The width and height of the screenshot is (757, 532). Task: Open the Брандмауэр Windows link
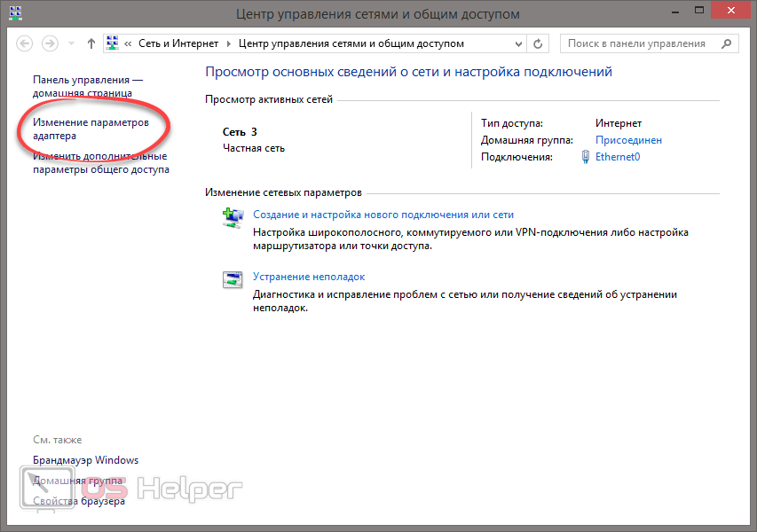point(85,460)
